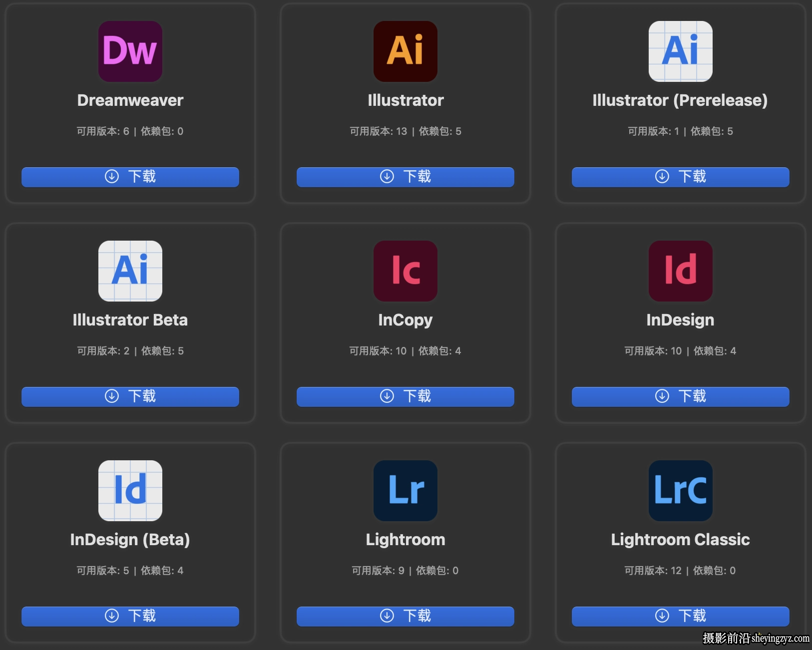Viewport: 812px width, 650px height.
Task: Click InCopy's '可用版本: 10 | 依赖包: 4' info
Action: click(406, 351)
